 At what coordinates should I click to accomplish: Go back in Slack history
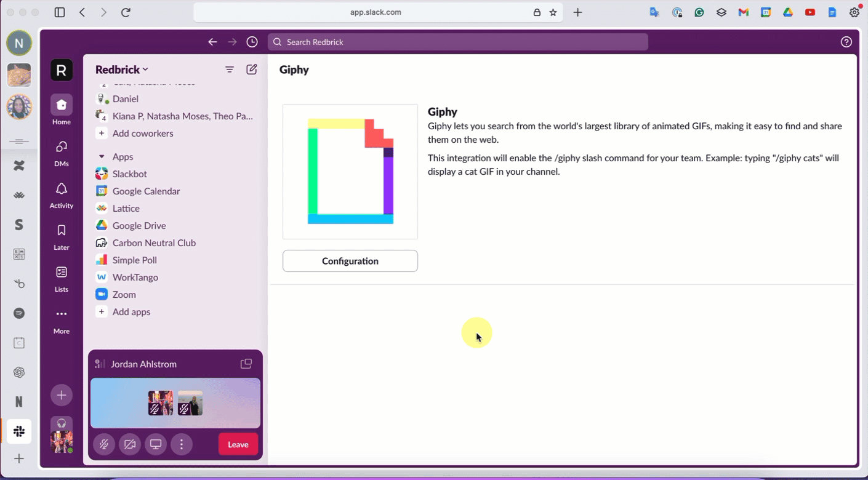212,42
